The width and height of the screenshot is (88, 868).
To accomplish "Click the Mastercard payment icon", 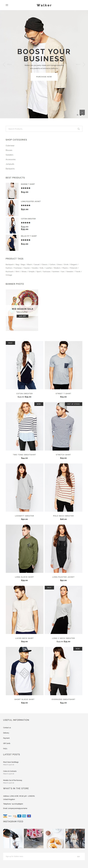I will coord(29,816).
